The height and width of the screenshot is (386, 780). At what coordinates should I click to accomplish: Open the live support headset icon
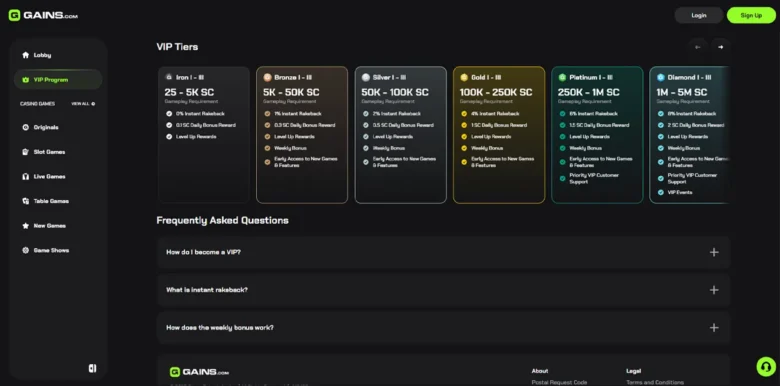(x=765, y=367)
